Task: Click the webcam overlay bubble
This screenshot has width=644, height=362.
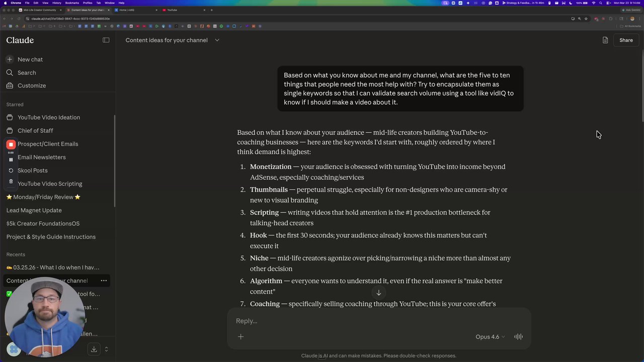Action: pyautogui.click(x=44, y=317)
